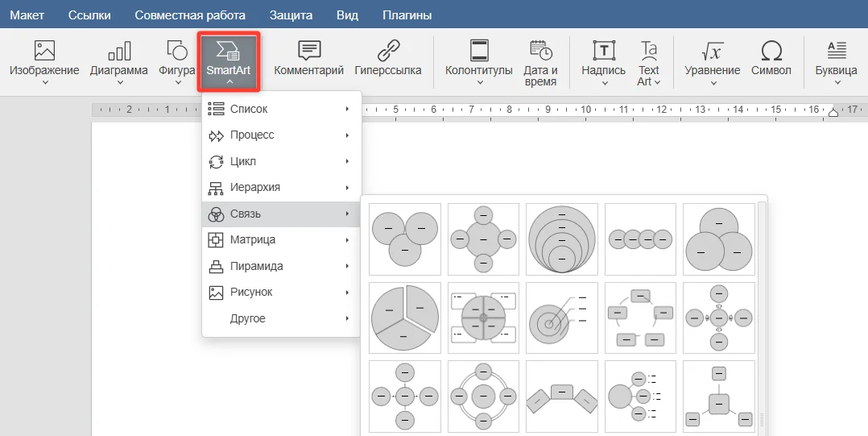
Task: Click the right indent marker on ruler
Action: 833,112
